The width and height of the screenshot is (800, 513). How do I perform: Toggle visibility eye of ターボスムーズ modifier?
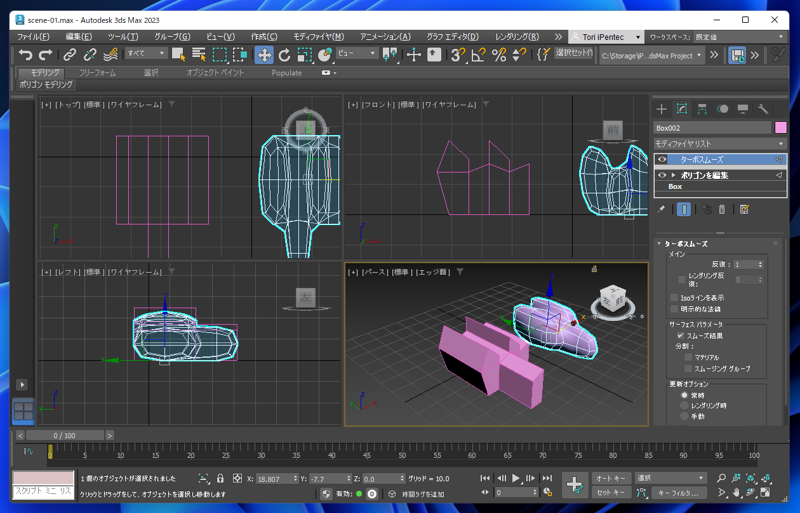[x=662, y=160]
